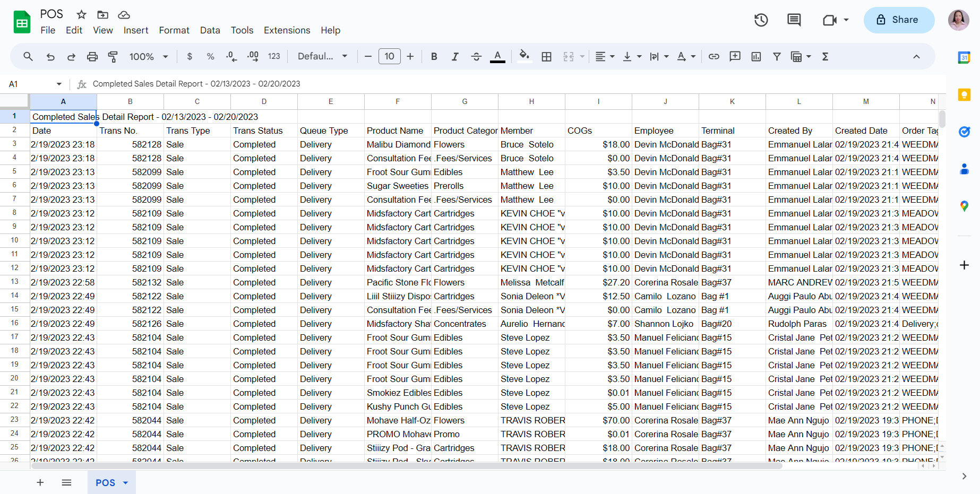Open Google Calendar side panel

click(x=964, y=57)
